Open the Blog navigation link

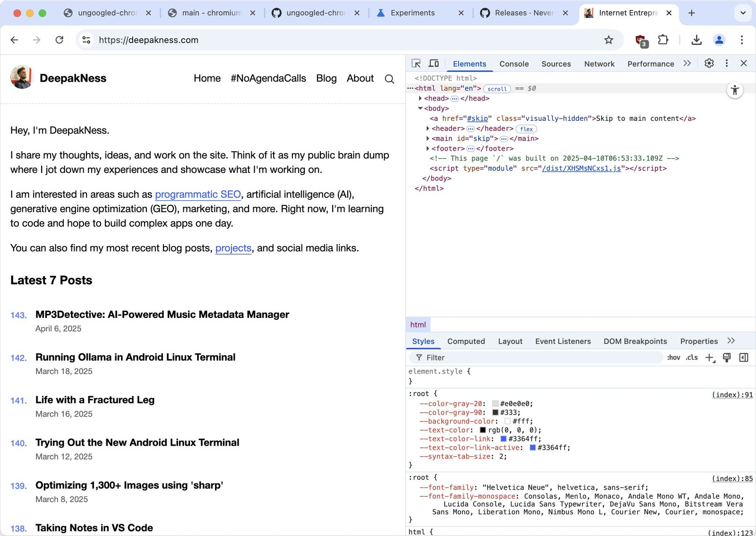[x=326, y=78]
